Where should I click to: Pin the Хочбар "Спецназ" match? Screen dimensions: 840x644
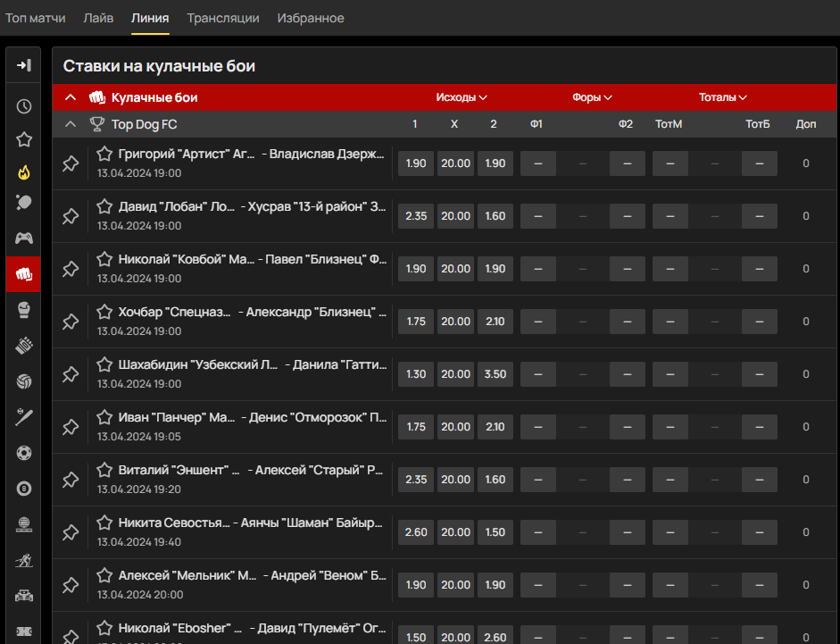click(x=71, y=322)
